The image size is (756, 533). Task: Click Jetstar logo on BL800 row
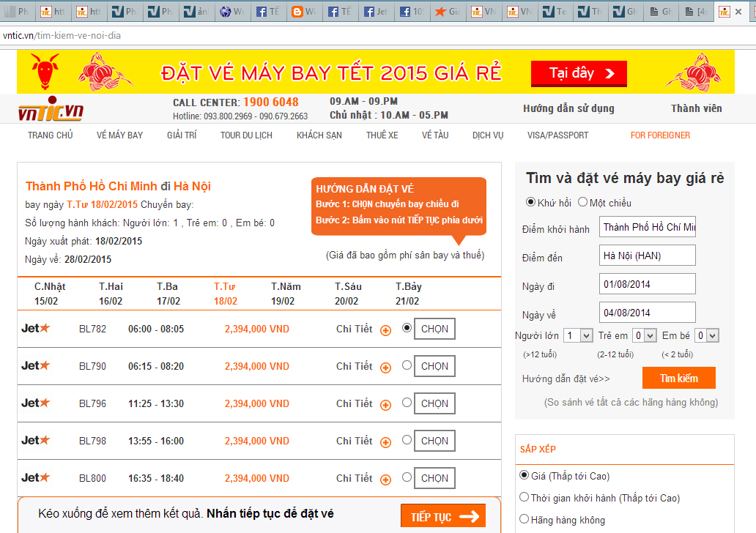pyautogui.click(x=36, y=477)
